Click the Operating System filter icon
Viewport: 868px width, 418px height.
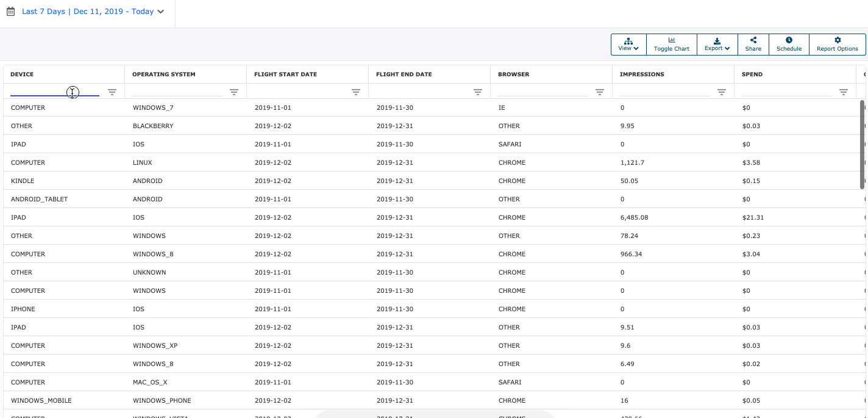tap(234, 92)
